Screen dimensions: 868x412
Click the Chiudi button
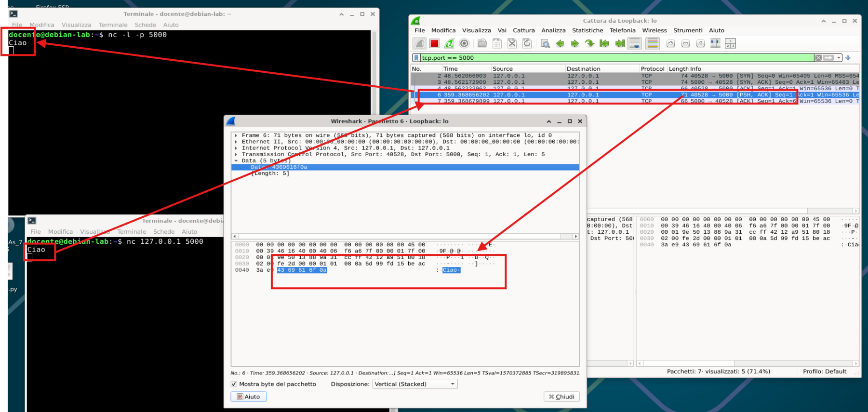561,397
